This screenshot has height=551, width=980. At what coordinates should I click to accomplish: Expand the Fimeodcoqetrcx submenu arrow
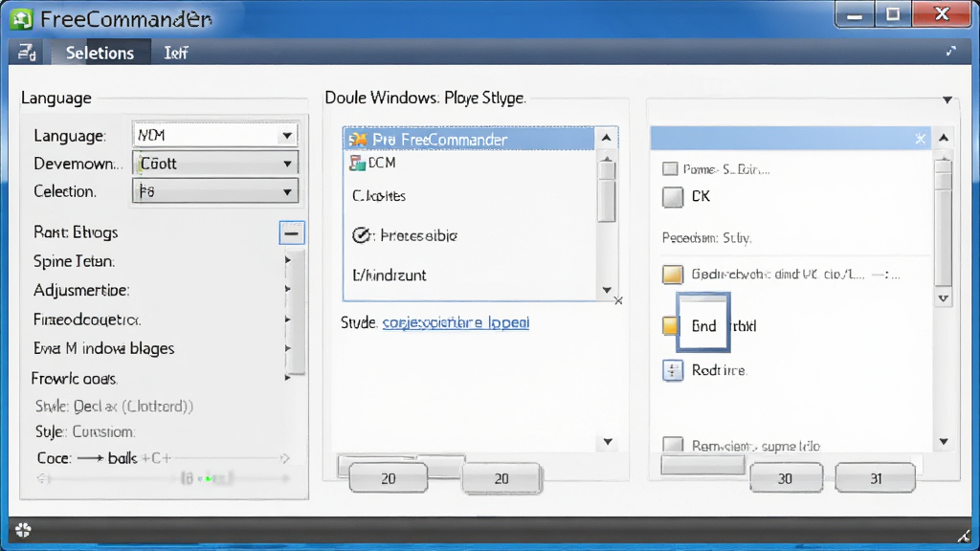[287, 320]
